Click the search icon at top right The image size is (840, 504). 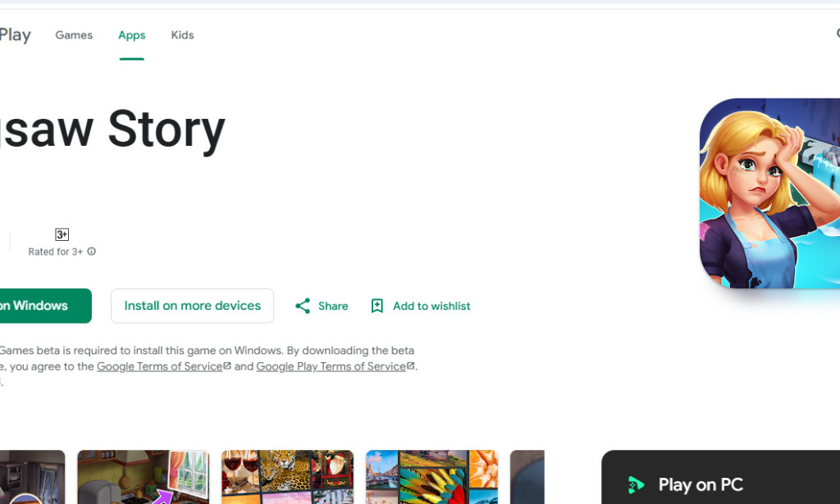coord(837,34)
